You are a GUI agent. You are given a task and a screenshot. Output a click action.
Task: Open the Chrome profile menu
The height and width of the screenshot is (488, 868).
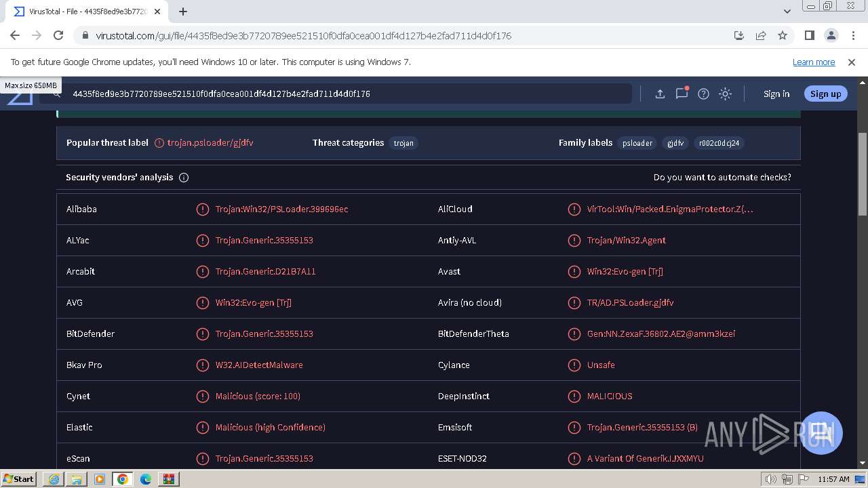tap(831, 35)
